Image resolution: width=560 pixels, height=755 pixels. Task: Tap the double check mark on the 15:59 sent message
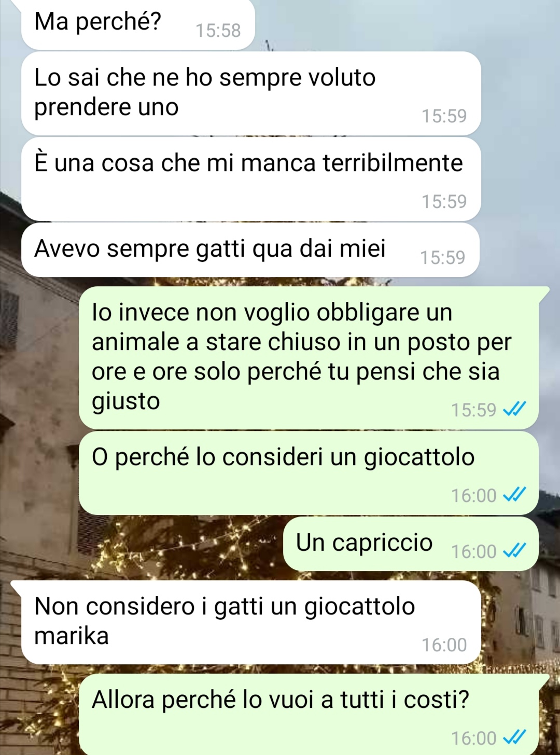(515, 409)
